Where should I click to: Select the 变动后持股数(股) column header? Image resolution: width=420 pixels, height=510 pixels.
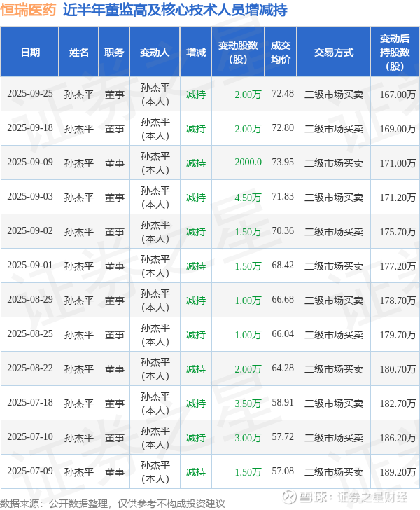(x=395, y=53)
